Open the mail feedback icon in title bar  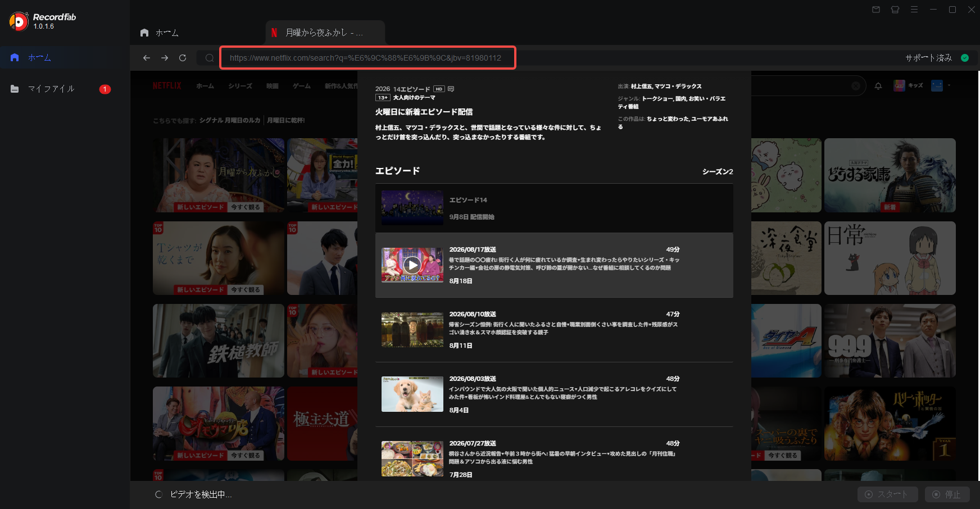876,10
